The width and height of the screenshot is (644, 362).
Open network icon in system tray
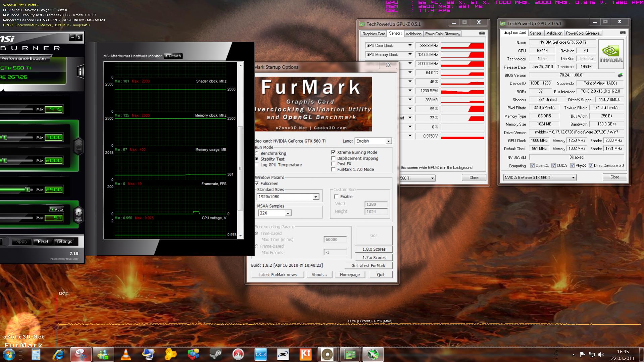592,355
